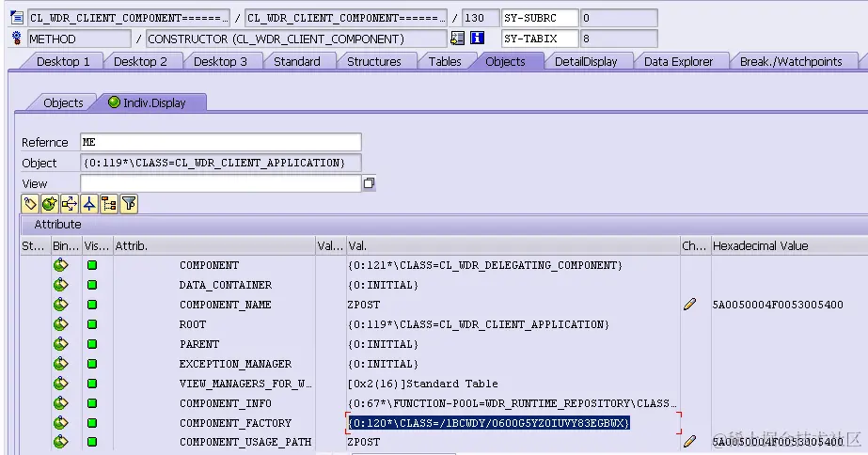Click the COMPONENT_INFO value WDR_RUNTIME_REPOSITORY
Viewport: 868px width, 455px height.
(x=512, y=403)
